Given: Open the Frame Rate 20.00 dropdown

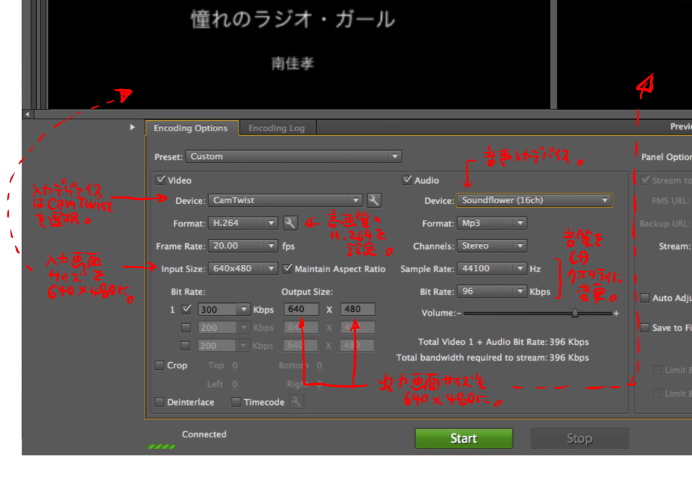Looking at the screenshot, I should pyautogui.click(x=243, y=246).
